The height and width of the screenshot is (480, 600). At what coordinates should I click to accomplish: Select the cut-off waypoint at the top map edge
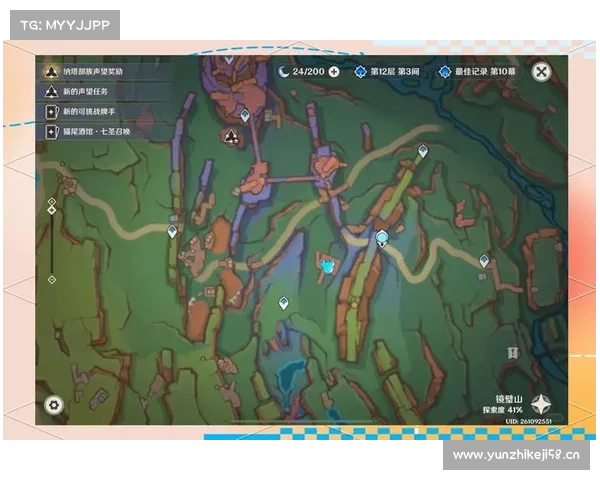(x=229, y=59)
